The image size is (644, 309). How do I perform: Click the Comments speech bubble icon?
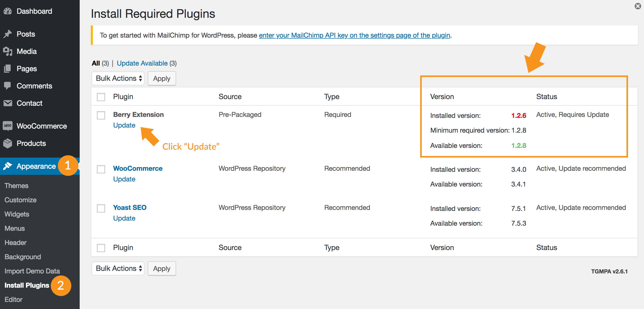pyautogui.click(x=8, y=86)
